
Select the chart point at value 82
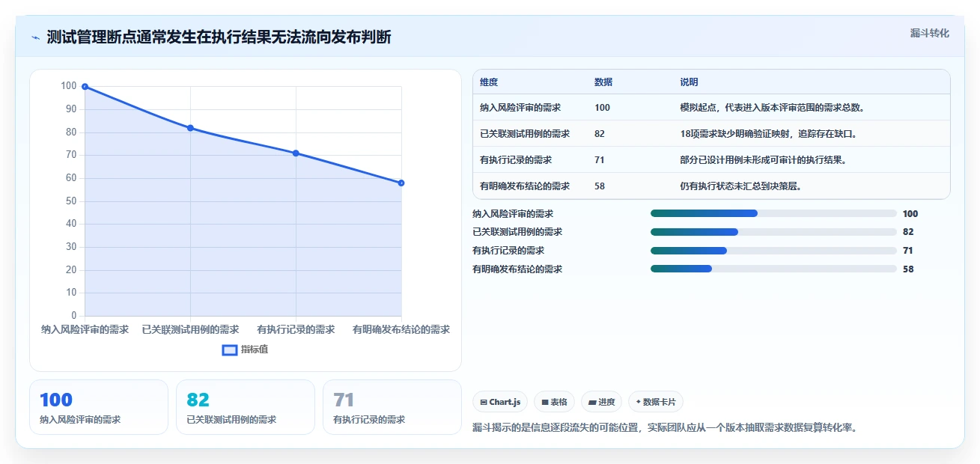190,128
